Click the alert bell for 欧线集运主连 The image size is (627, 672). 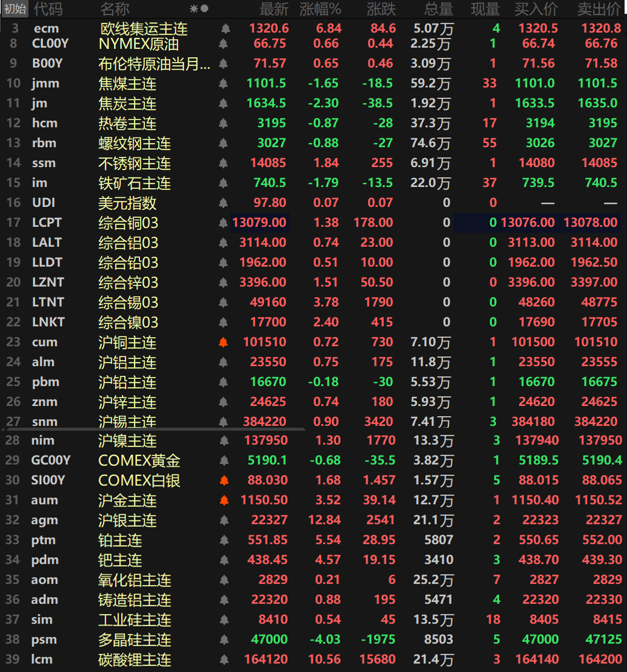point(226,29)
